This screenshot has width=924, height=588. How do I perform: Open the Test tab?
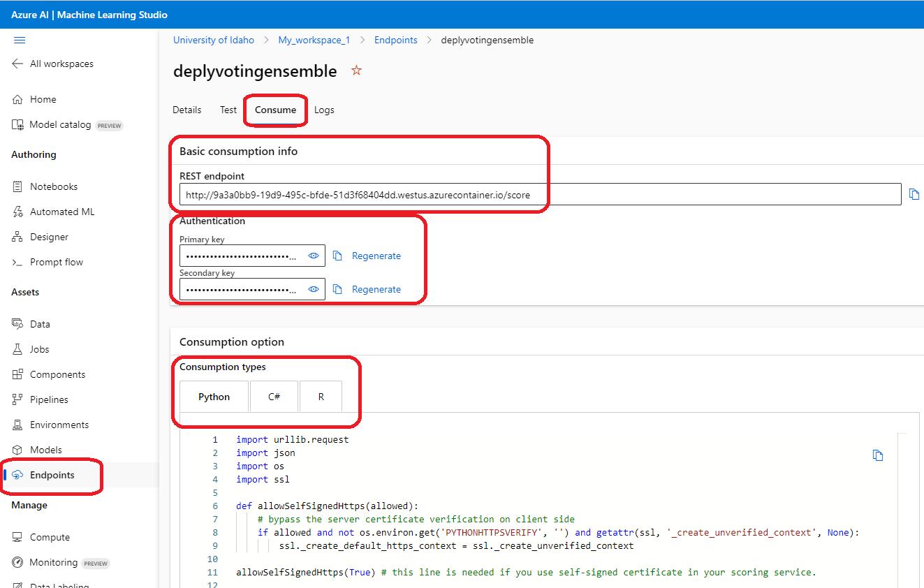(228, 110)
